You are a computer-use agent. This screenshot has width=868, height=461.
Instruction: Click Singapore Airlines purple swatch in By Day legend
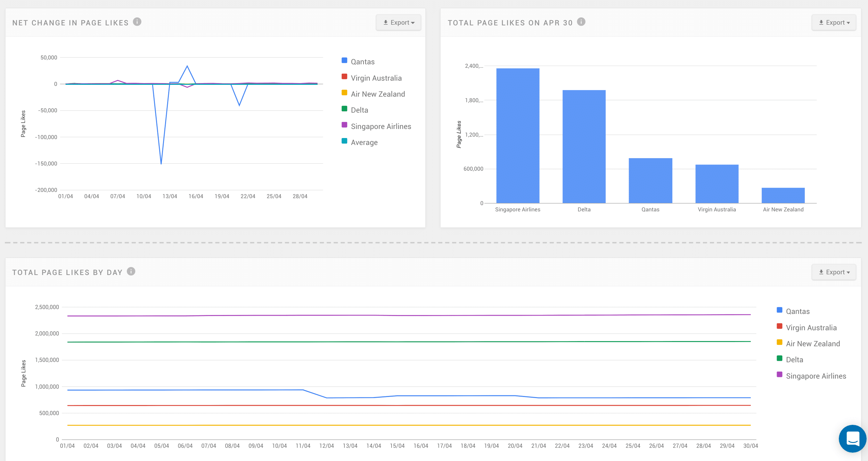(779, 374)
